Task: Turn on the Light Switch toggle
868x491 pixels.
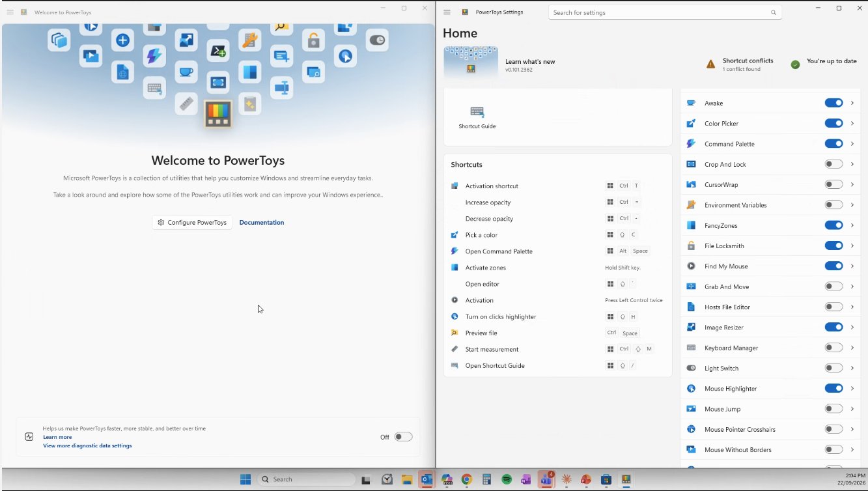Action: [833, 369]
